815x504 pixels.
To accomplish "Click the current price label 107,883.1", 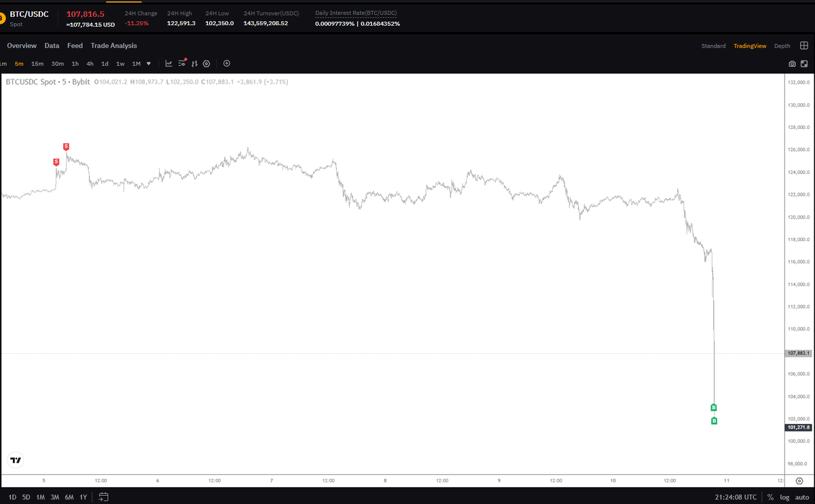I will (799, 353).
